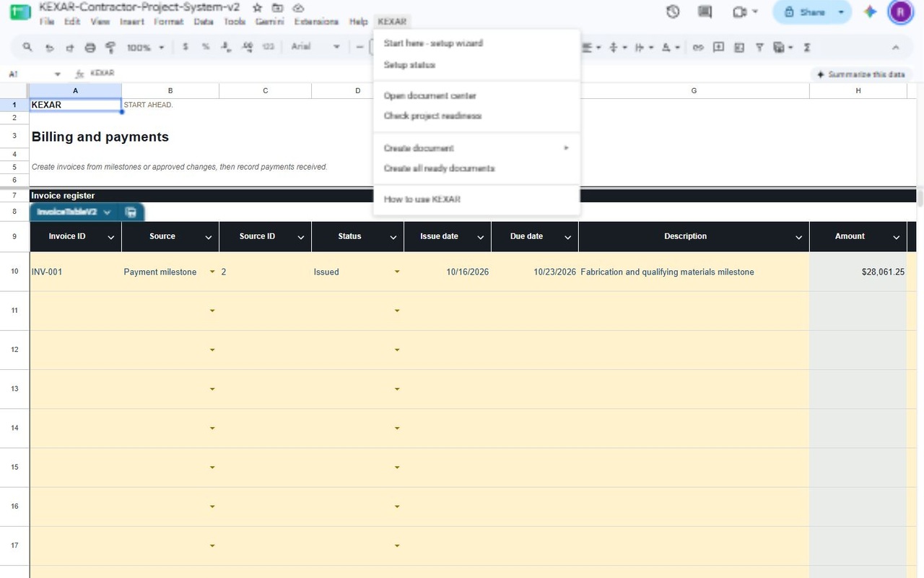The height and width of the screenshot is (578, 924).
Task: Check cloud save status icon
Action: point(298,7)
